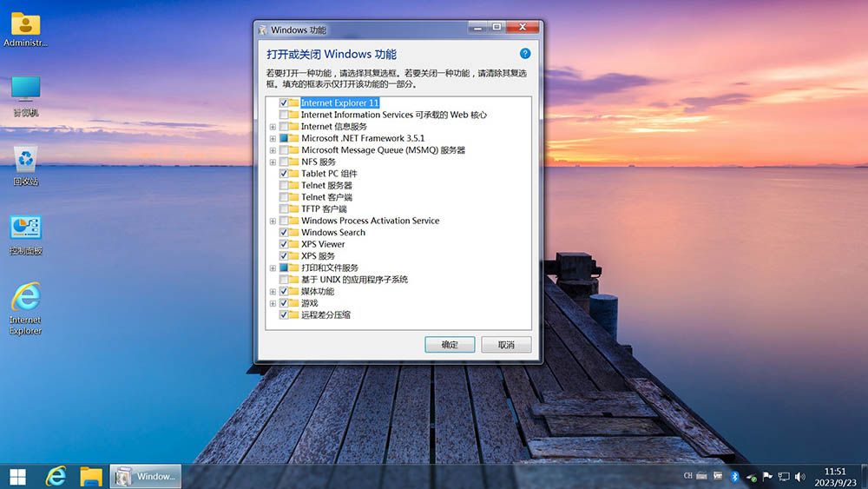Screen dimensions: 868x489
Task: Expand the Microsoft .NET Framework 3.5.1 node
Action: tap(273, 138)
